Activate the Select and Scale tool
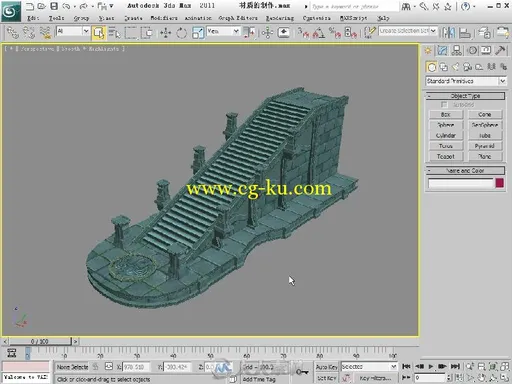This screenshot has height=384, width=512. pyautogui.click(x=198, y=33)
